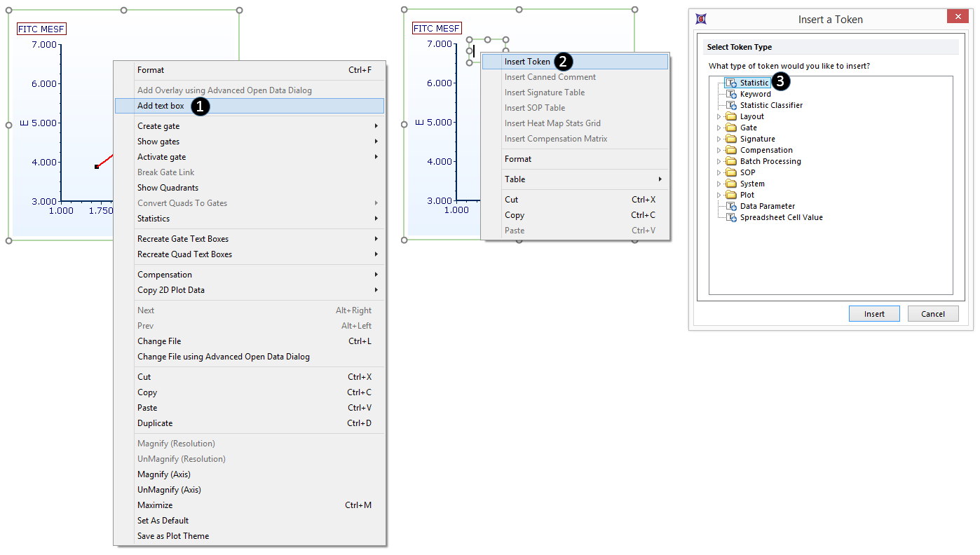The image size is (980, 555).
Task: Click the Statistic Classifier token icon
Action: (731, 105)
